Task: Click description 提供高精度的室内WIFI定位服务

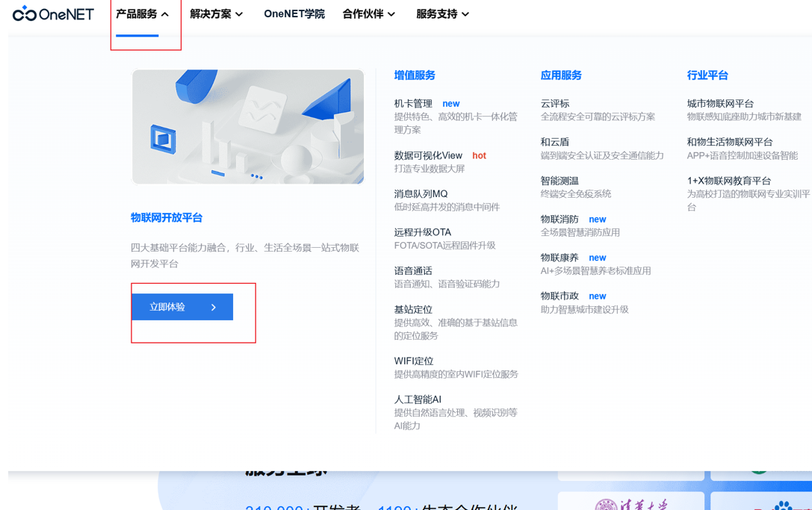Action: (x=456, y=374)
